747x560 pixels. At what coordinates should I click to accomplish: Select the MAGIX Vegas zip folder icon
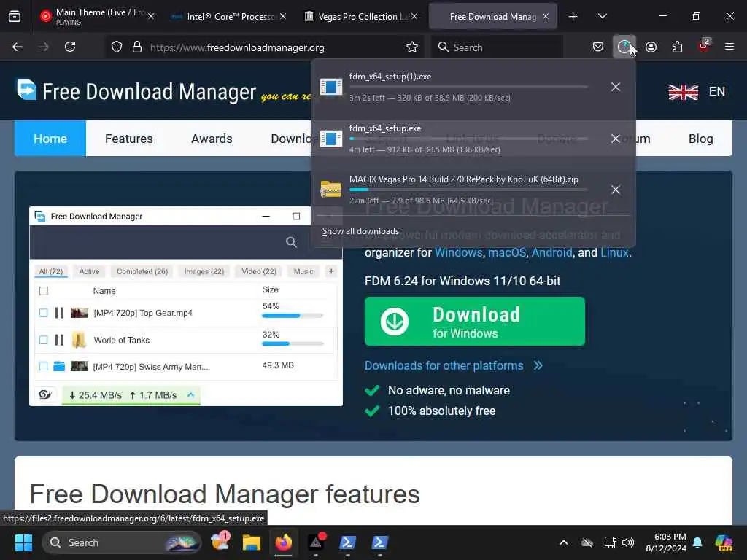pyautogui.click(x=331, y=190)
